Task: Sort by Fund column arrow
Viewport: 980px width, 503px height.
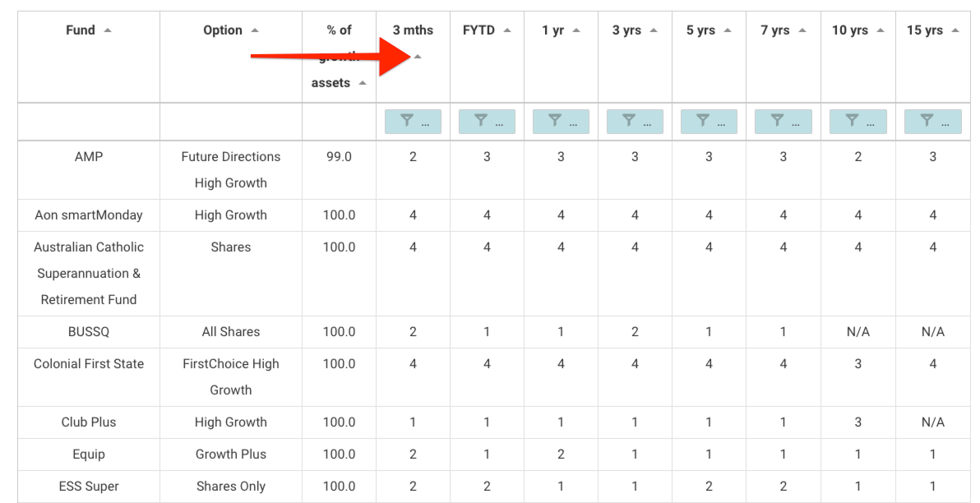Action: click(108, 30)
